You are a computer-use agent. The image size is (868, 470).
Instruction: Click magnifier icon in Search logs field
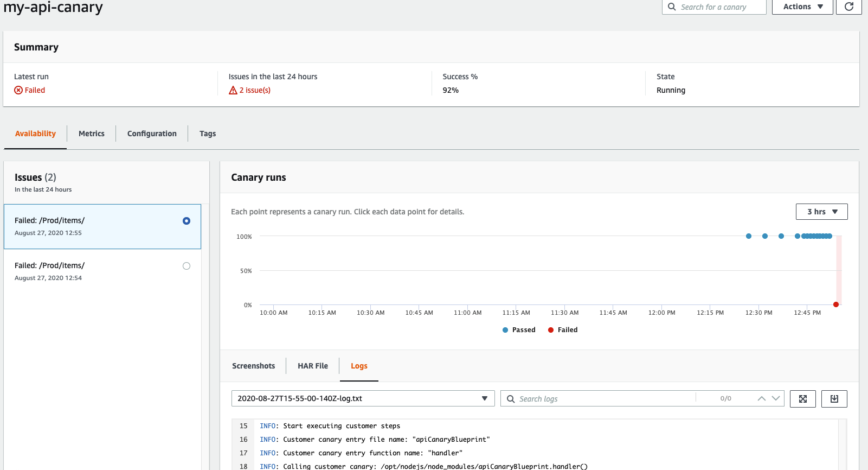click(x=511, y=399)
